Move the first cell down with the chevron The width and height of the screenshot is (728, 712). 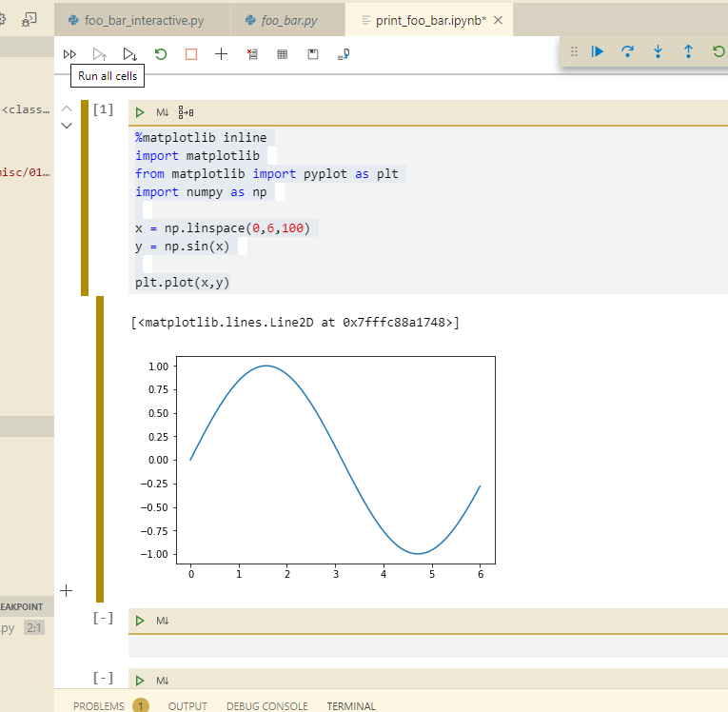(x=67, y=126)
